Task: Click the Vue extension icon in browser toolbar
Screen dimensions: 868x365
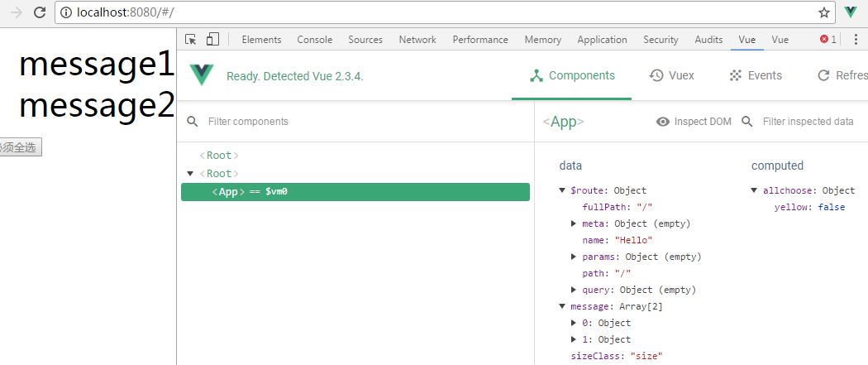Action: point(851,12)
